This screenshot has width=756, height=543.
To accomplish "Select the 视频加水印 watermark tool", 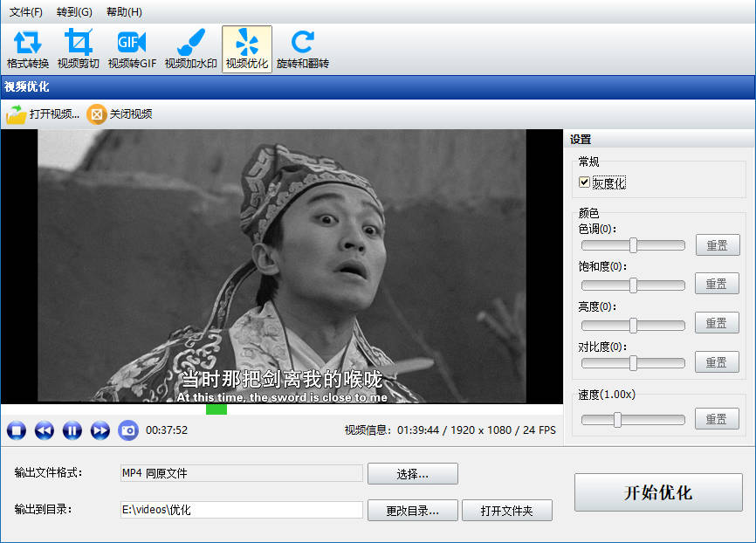I will click(x=190, y=49).
